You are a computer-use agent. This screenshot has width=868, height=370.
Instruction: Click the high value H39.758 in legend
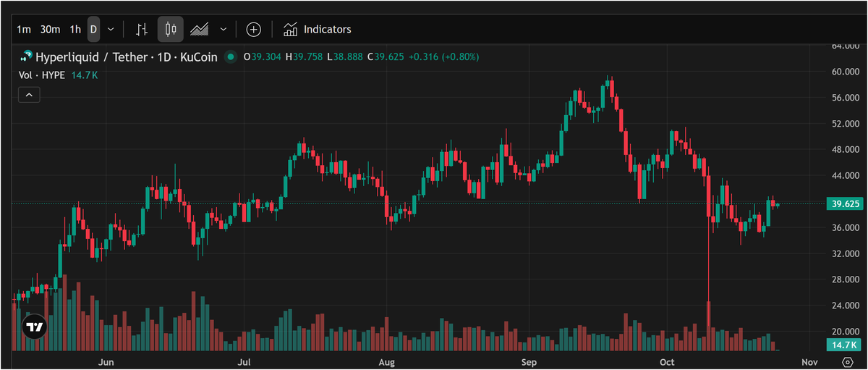tap(305, 56)
